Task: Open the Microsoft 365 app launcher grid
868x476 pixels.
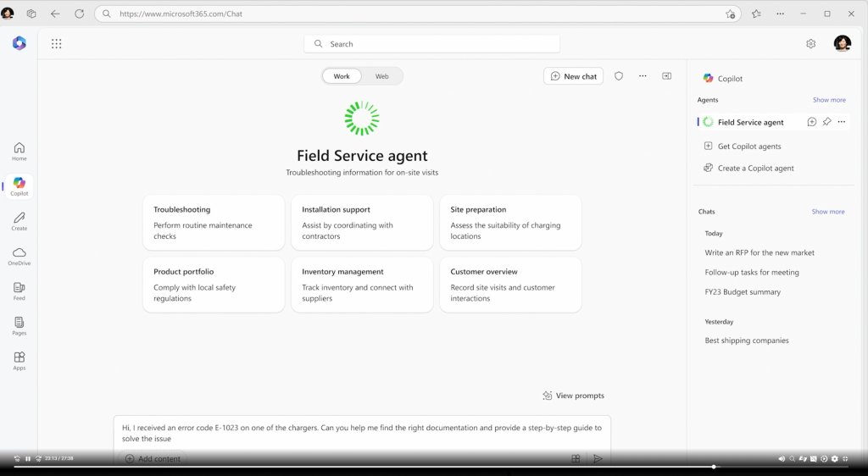Action: tap(57, 44)
